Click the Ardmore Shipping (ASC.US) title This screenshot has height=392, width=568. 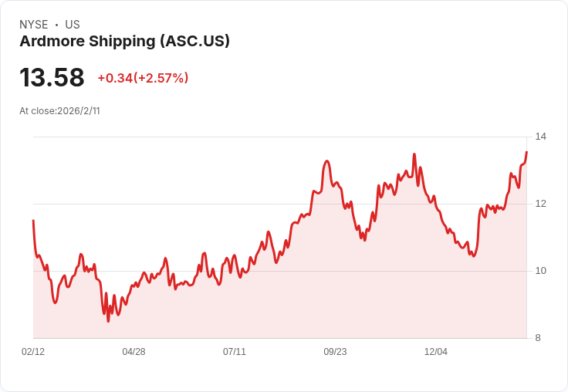pyautogui.click(x=124, y=42)
